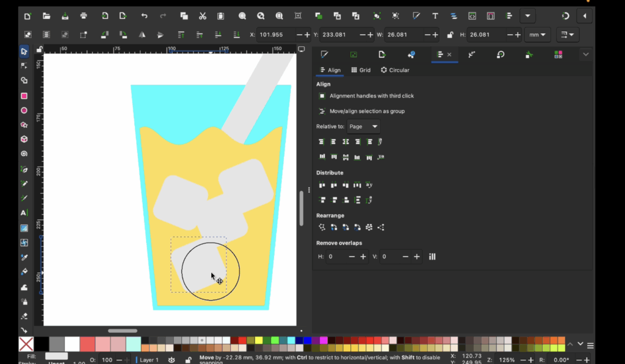Click the Unclump objects icon
This screenshot has height=364, width=625.
pyautogui.click(x=381, y=227)
